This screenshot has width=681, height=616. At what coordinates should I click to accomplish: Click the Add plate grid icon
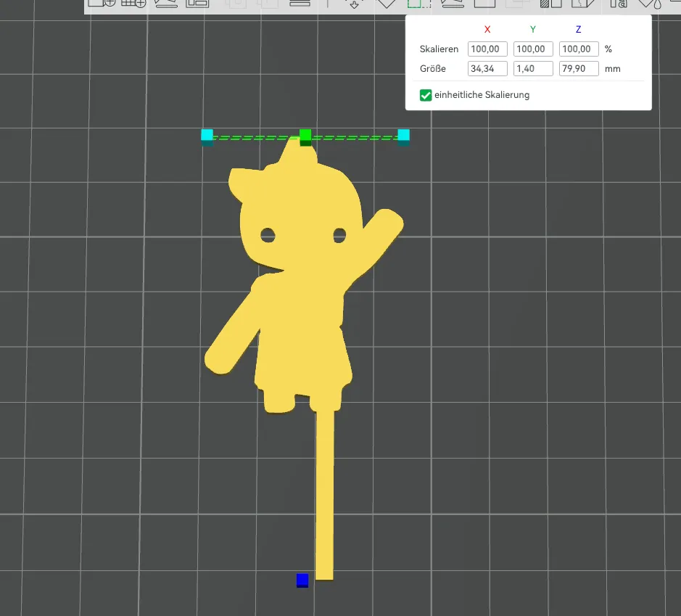click(133, 4)
